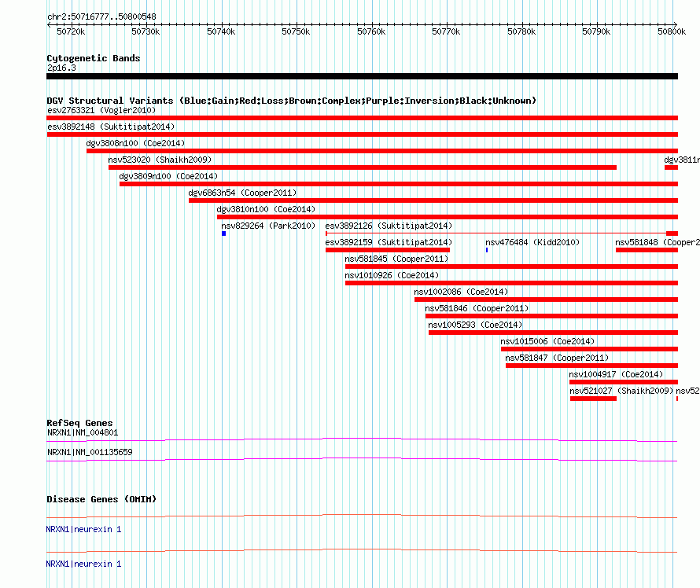Open nsv1015006 (Coe2014) variant label
Screen dimensions: 700x588
(547, 341)
